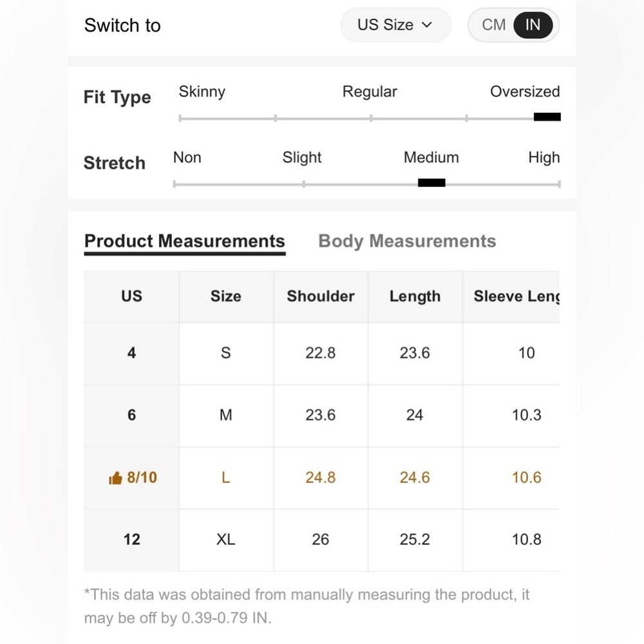Switch units to CM
The width and height of the screenshot is (644, 644).
(x=494, y=25)
